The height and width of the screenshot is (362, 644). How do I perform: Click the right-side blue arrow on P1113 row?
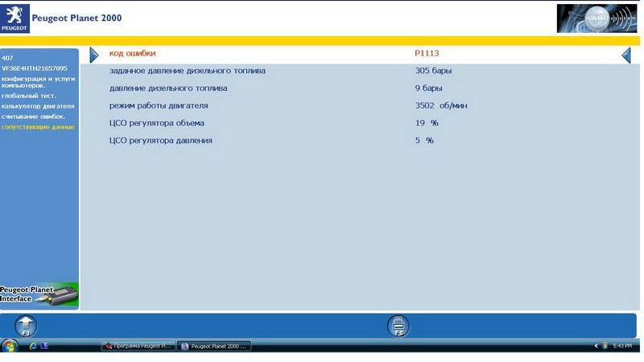pos(625,55)
